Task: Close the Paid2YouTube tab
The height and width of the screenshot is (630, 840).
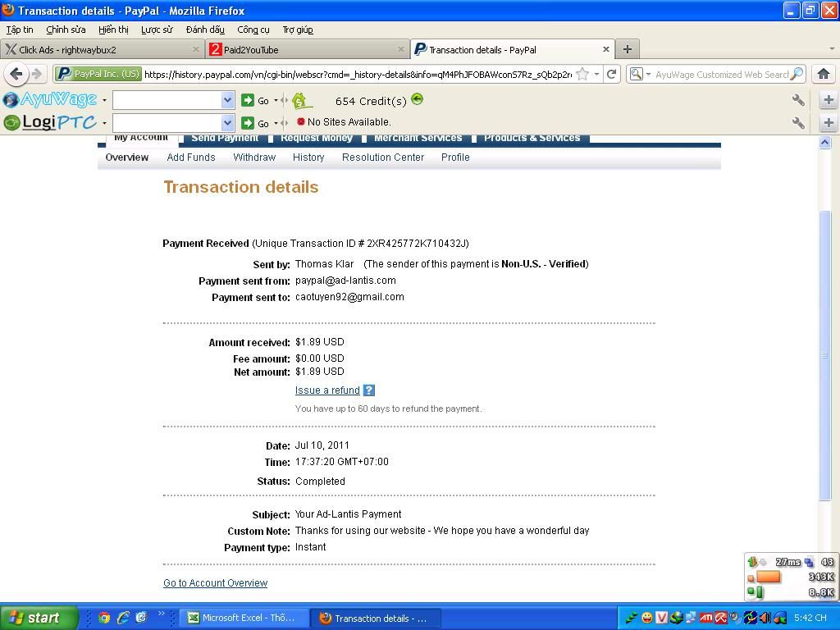Action: click(x=400, y=49)
